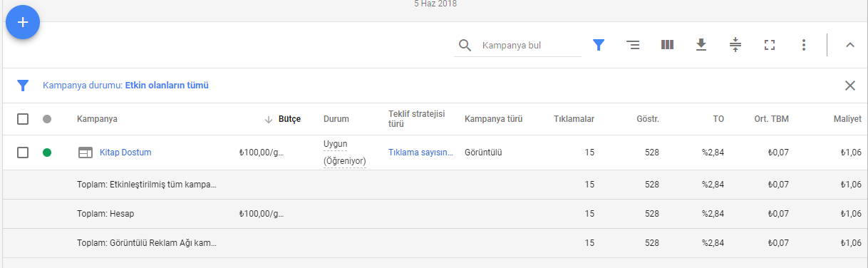Image resolution: width=868 pixels, height=268 pixels.
Task: Open the "Etkin olanların tümü" filter
Action: point(167,86)
